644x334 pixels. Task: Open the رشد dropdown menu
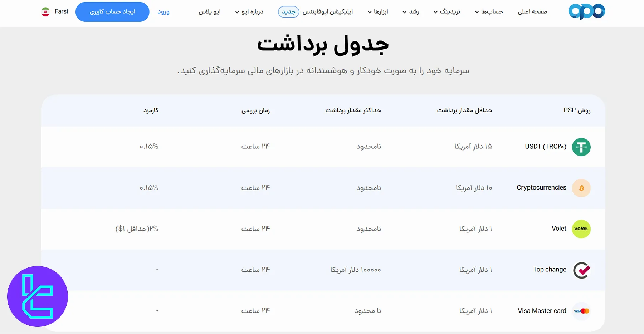coord(411,11)
